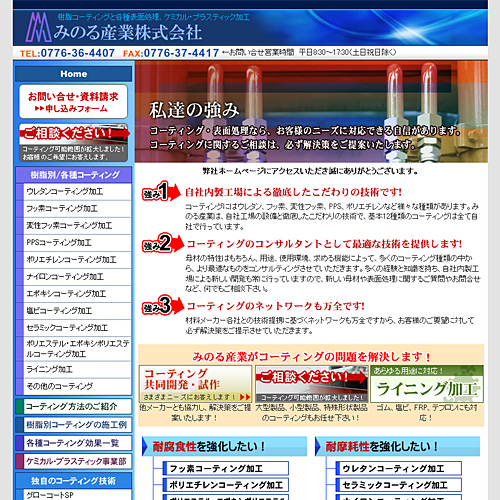Click the 強み1 red arrow icon
The width and height of the screenshot is (500, 500).
pyautogui.click(x=161, y=191)
